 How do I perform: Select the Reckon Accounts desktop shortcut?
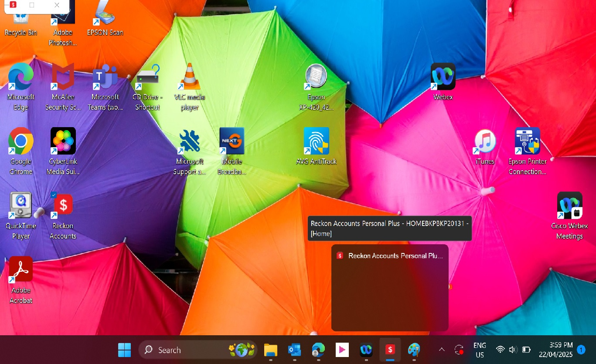[x=63, y=216]
